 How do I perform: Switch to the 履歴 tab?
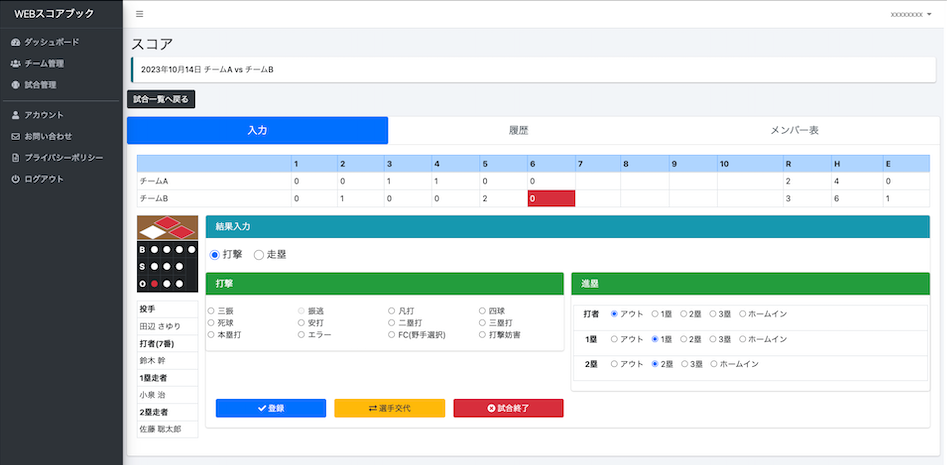[518, 131]
